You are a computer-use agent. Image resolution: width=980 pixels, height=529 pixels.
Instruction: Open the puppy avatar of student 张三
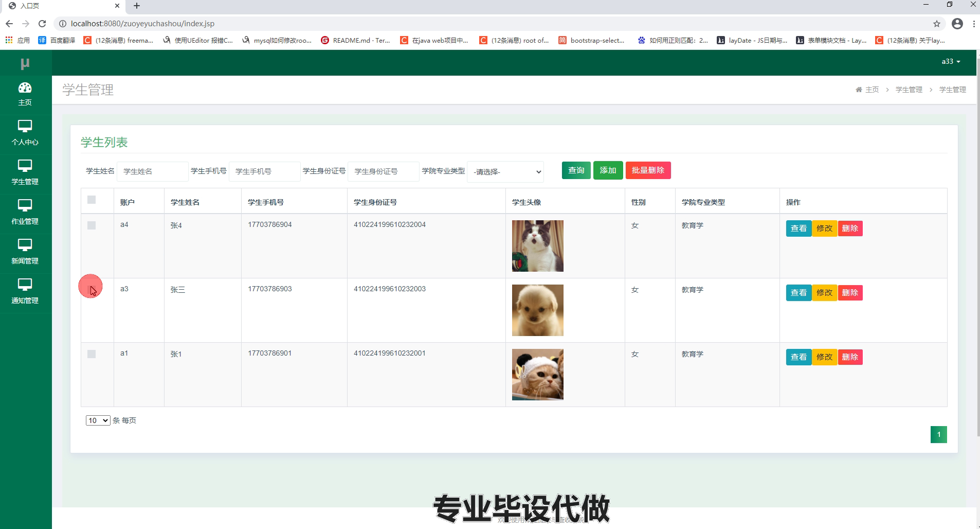538,310
